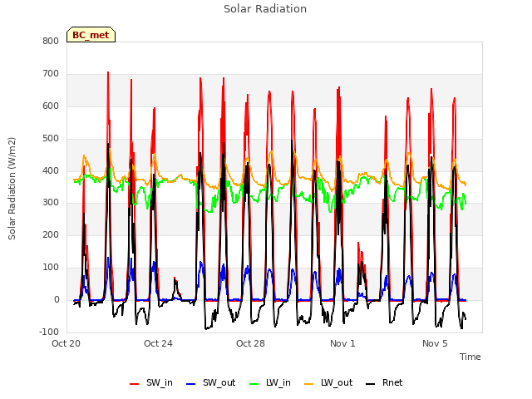
Task: Click the Oct 20 x-axis tick label
Action: (x=66, y=343)
